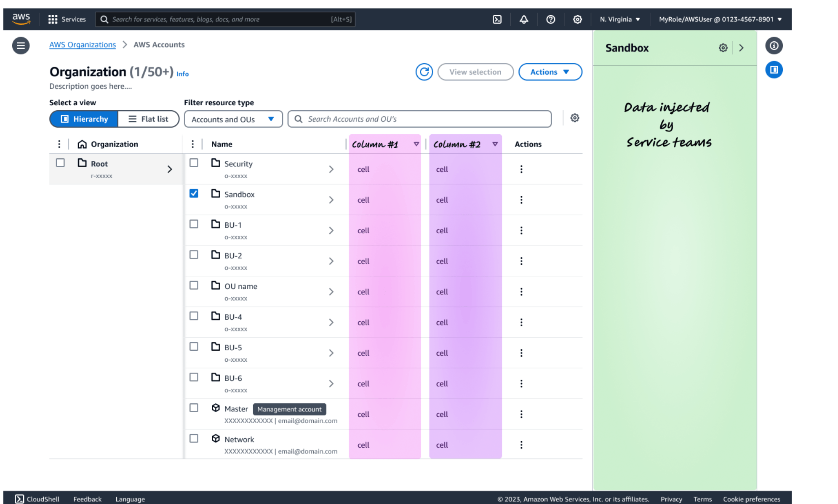Open actions menu for Master row

(x=521, y=414)
